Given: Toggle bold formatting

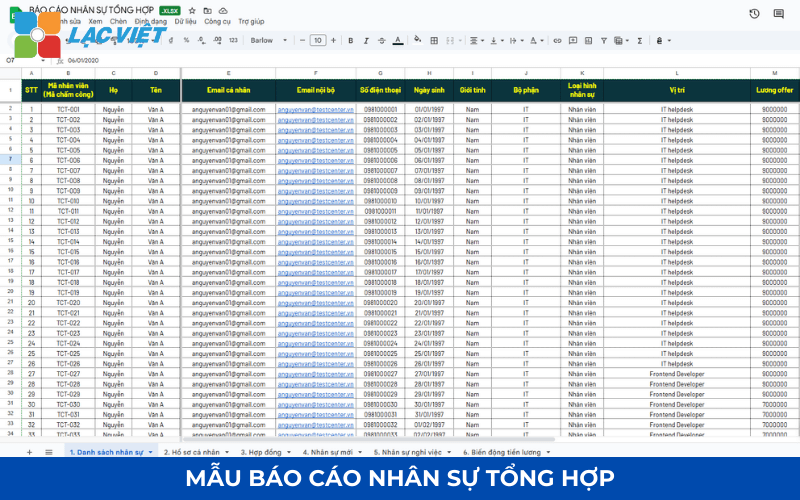Looking at the screenshot, I should tap(351, 40).
